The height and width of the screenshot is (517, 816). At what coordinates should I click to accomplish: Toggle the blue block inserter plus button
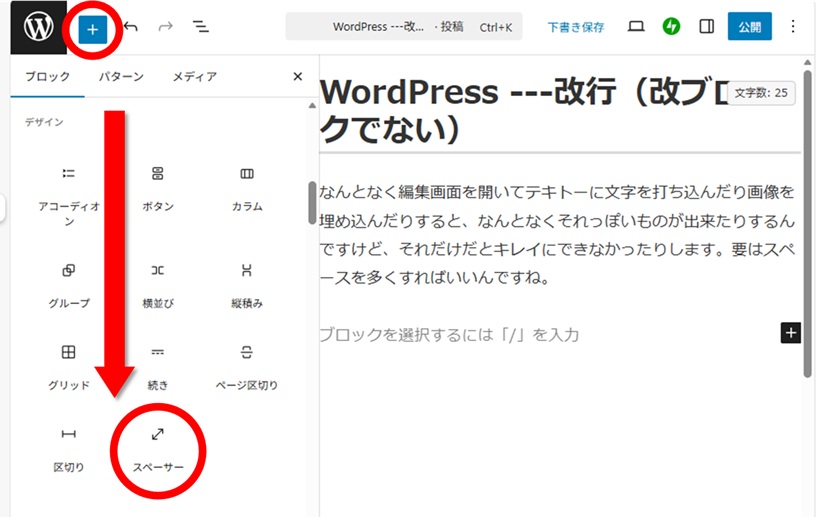point(92,29)
